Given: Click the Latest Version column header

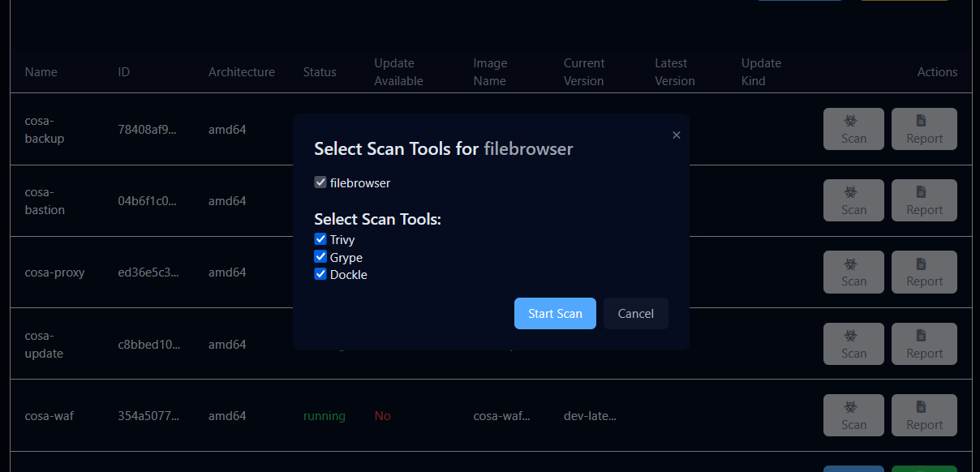Looking at the screenshot, I should (x=675, y=72).
